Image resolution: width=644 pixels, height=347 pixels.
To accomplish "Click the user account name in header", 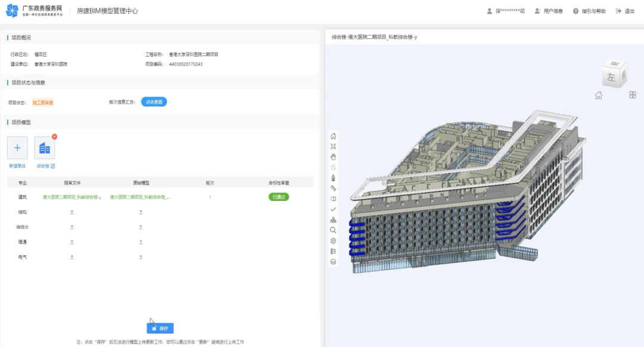I will click(506, 11).
